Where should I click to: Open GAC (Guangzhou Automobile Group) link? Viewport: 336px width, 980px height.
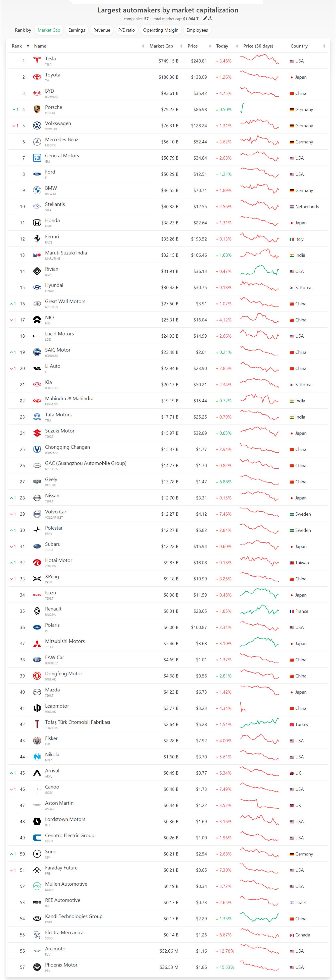tap(86, 463)
